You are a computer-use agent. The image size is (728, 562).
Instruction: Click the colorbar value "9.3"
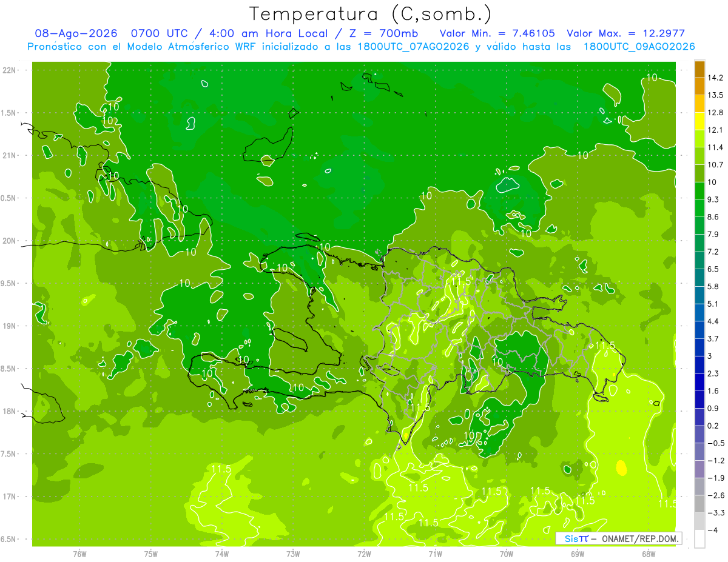coord(713,199)
